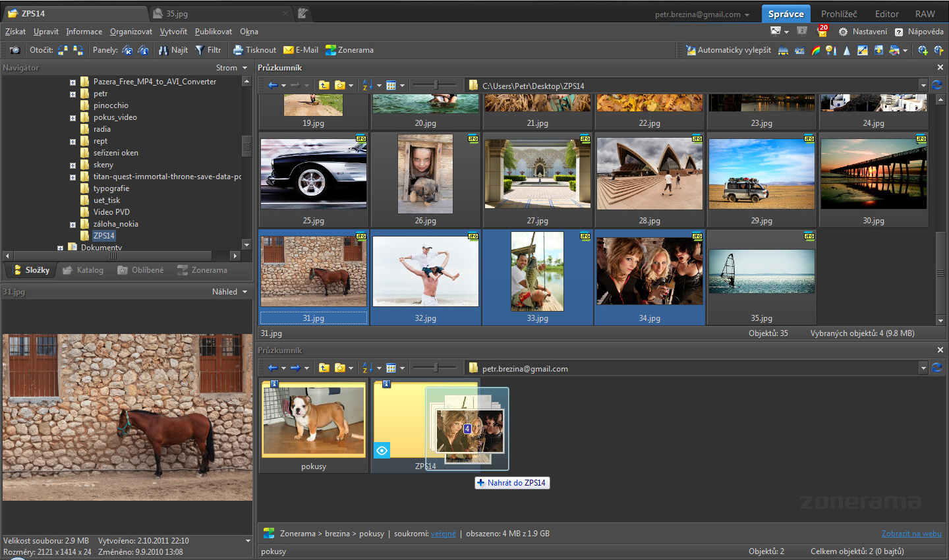The width and height of the screenshot is (949, 560).
Task: Click Automaticky vylepšit enhance button
Action: pos(728,50)
